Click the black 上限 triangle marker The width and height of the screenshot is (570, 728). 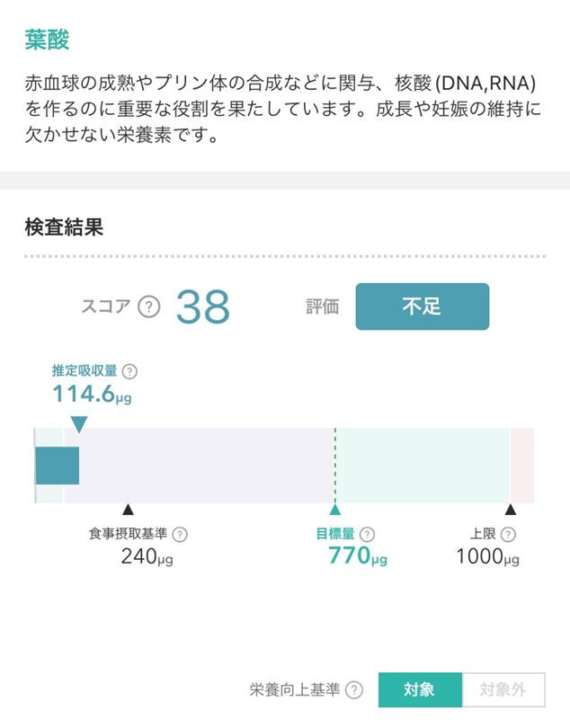point(511,510)
